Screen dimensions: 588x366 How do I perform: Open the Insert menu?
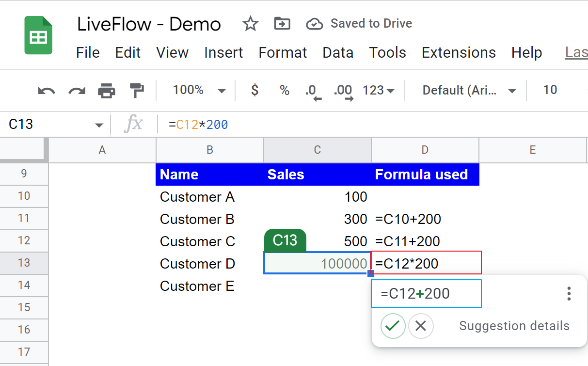[223, 53]
